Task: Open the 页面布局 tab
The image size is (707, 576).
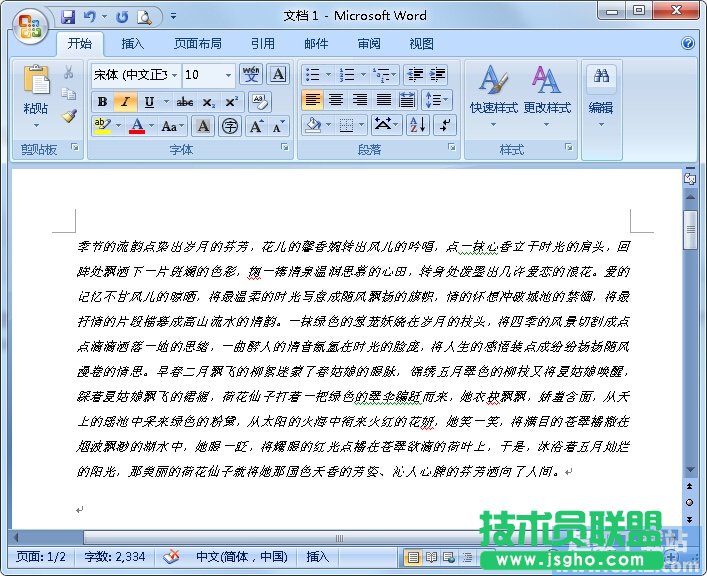Action: point(198,44)
